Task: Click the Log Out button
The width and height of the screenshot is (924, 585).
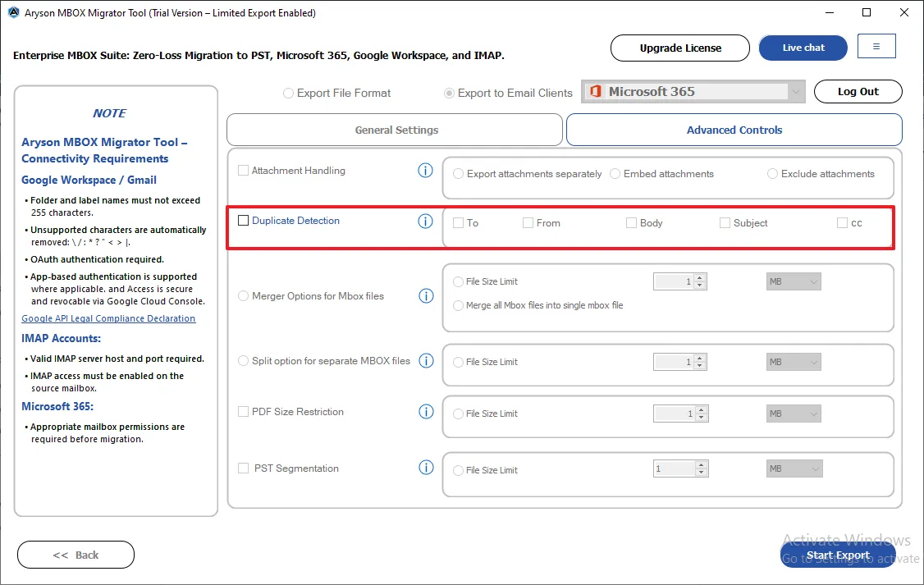Action: 858,91
